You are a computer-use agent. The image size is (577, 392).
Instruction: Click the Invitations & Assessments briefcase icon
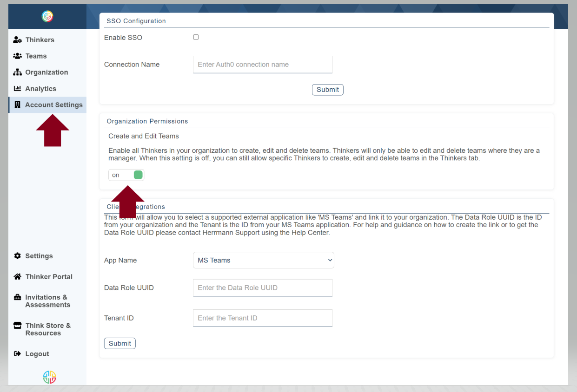17,298
